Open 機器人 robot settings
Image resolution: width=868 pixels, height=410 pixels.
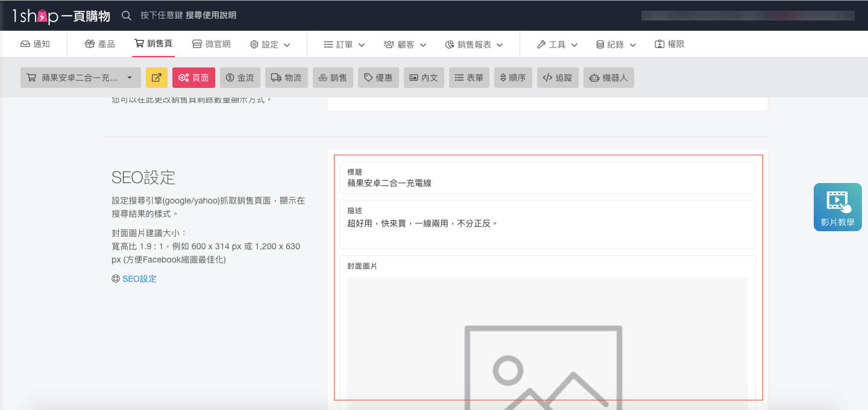click(x=609, y=78)
